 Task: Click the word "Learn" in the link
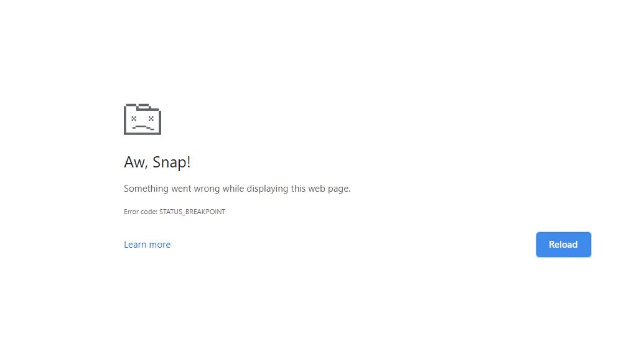(x=135, y=245)
